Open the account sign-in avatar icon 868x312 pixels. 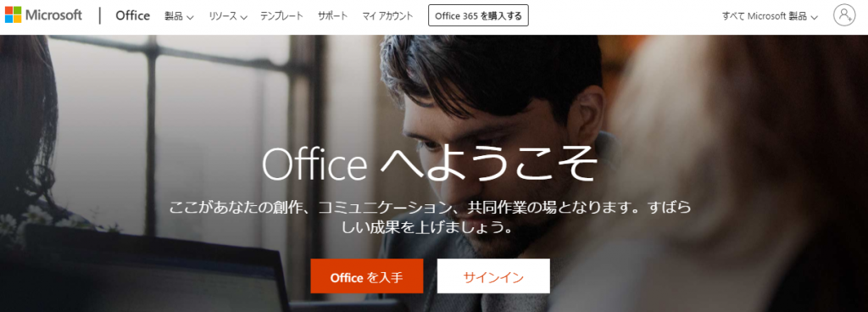coord(844,15)
